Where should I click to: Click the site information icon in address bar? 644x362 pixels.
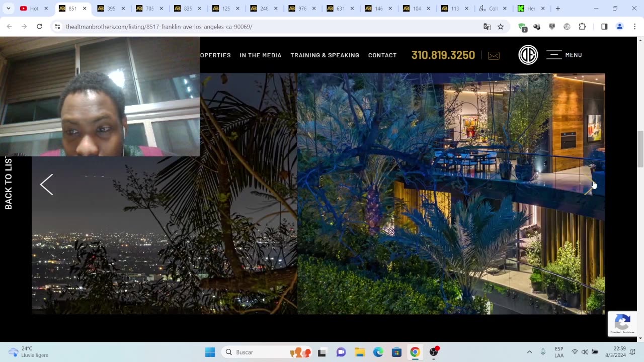pyautogui.click(x=57, y=27)
